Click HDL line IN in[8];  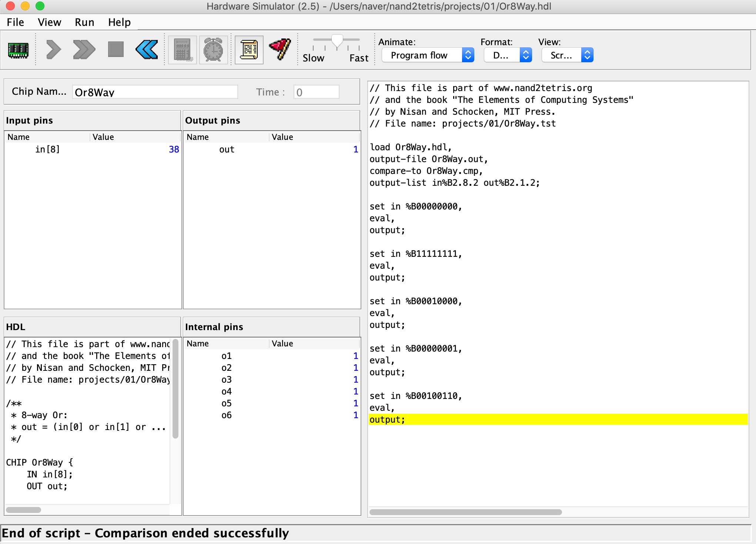[50, 474]
